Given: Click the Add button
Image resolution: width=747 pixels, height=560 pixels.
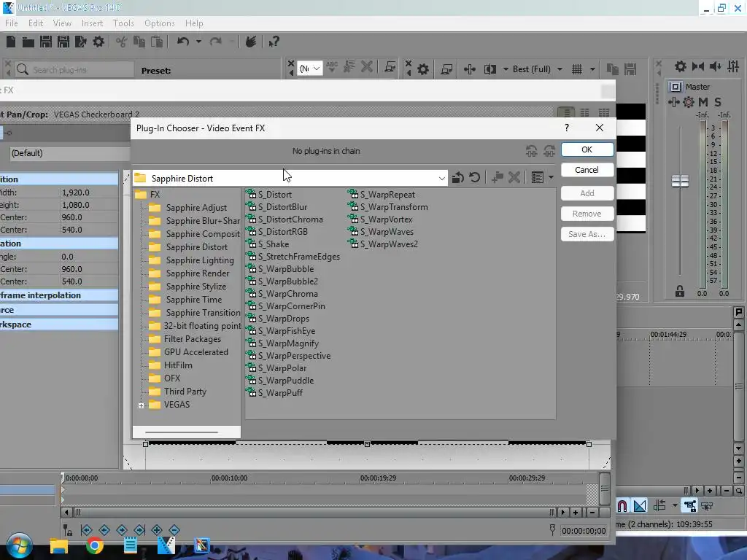Looking at the screenshot, I should click(x=587, y=193).
